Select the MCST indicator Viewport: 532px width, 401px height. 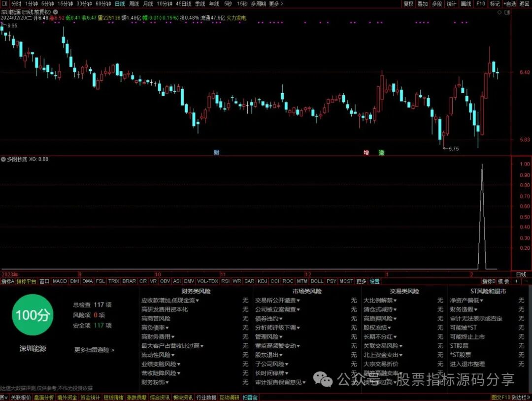[x=346, y=281]
